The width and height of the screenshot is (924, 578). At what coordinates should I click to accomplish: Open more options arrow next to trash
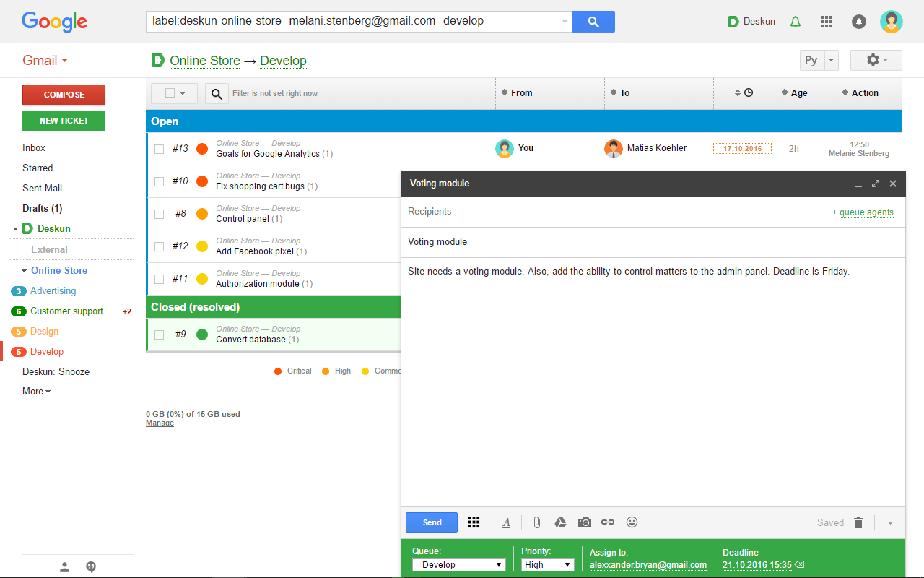click(890, 523)
